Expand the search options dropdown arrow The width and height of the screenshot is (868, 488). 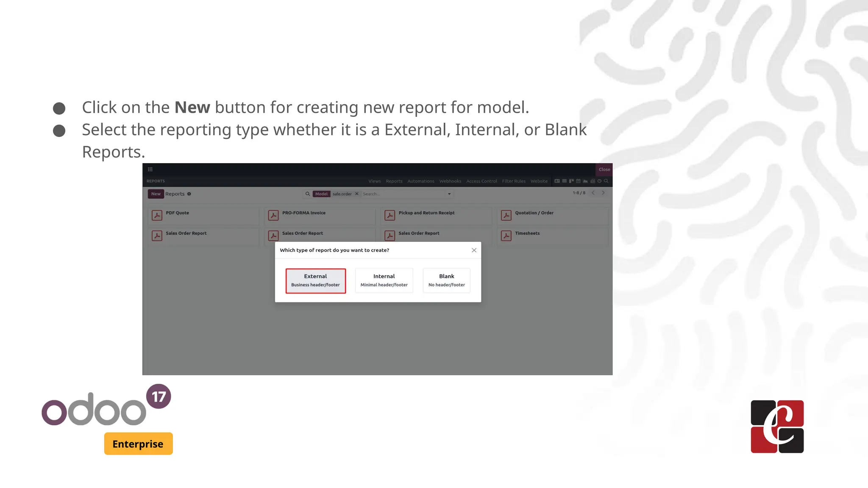pyautogui.click(x=449, y=194)
